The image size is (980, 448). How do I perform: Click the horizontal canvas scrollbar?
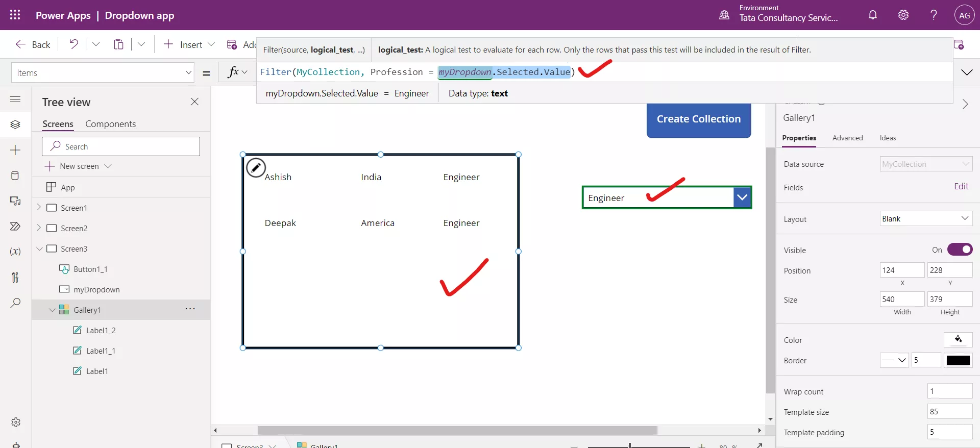(x=457, y=430)
